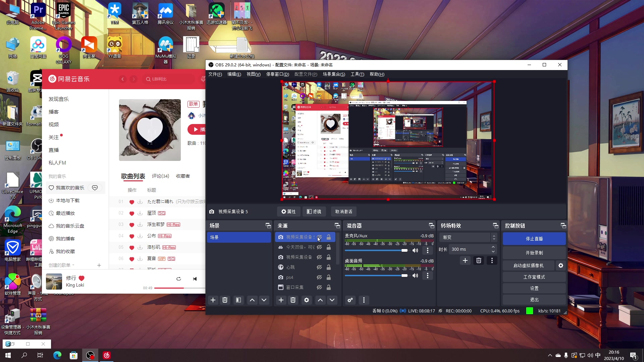Undock the 转场特效 panel
Image resolution: width=644 pixels, height=362 pixels.
(x=495, y=226)
